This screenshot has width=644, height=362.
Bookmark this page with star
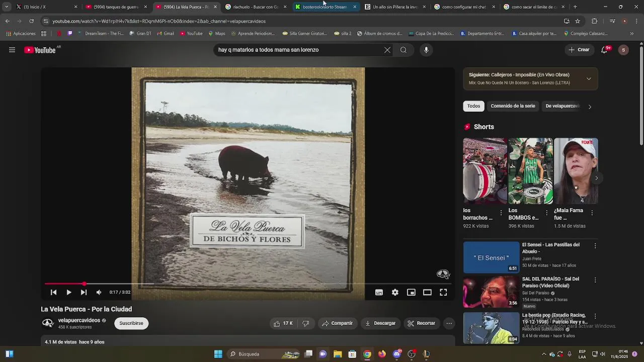pos(578,21)
